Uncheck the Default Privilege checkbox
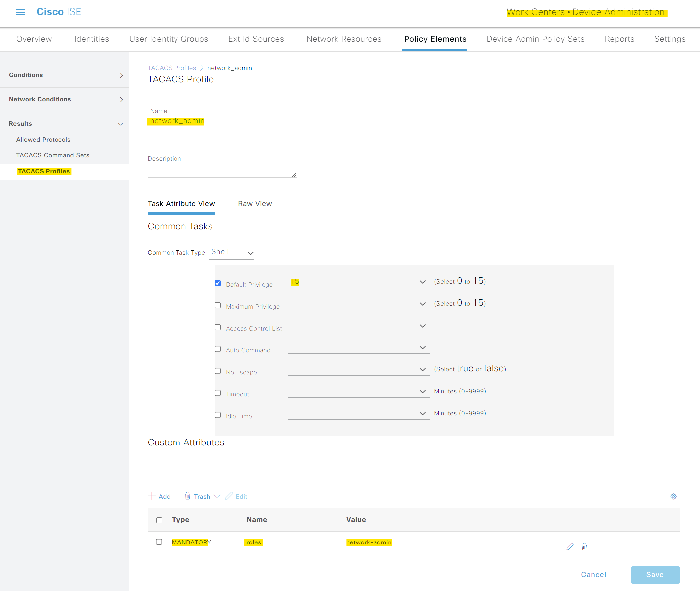 click(x=218, y=283)
